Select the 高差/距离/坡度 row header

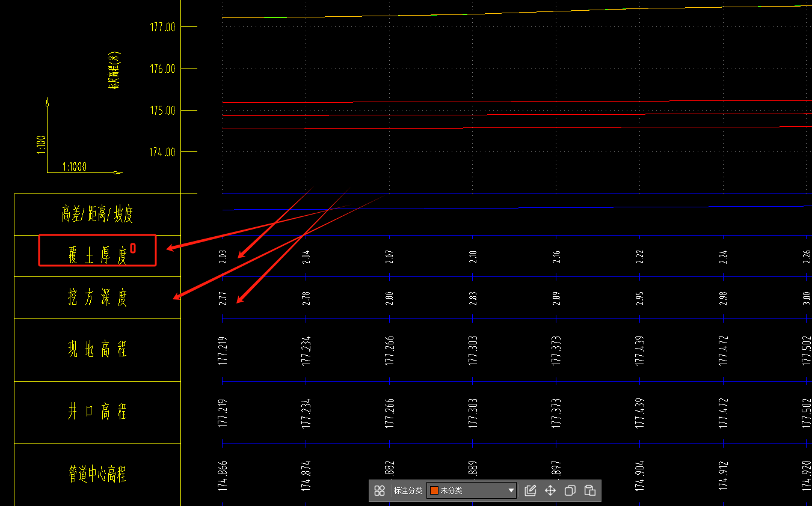tap(97, 214)
